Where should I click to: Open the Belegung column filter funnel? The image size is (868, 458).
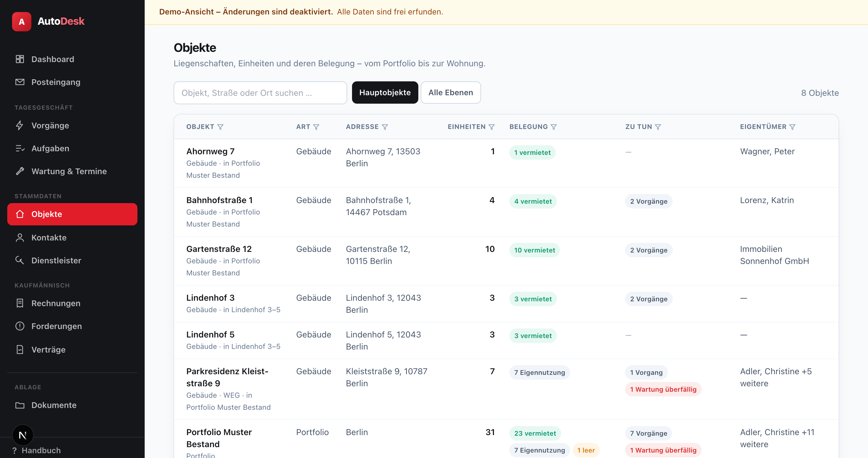tap(554, 127)
